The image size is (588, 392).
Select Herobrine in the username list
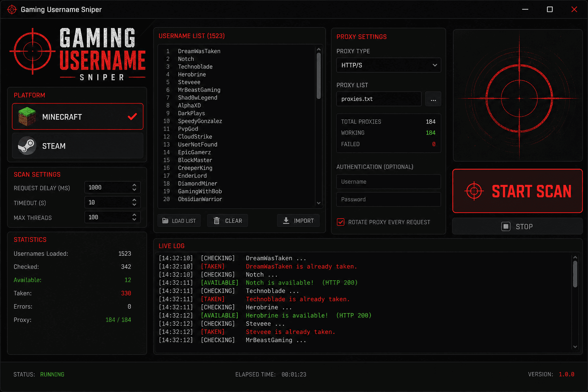click(192, 75)
